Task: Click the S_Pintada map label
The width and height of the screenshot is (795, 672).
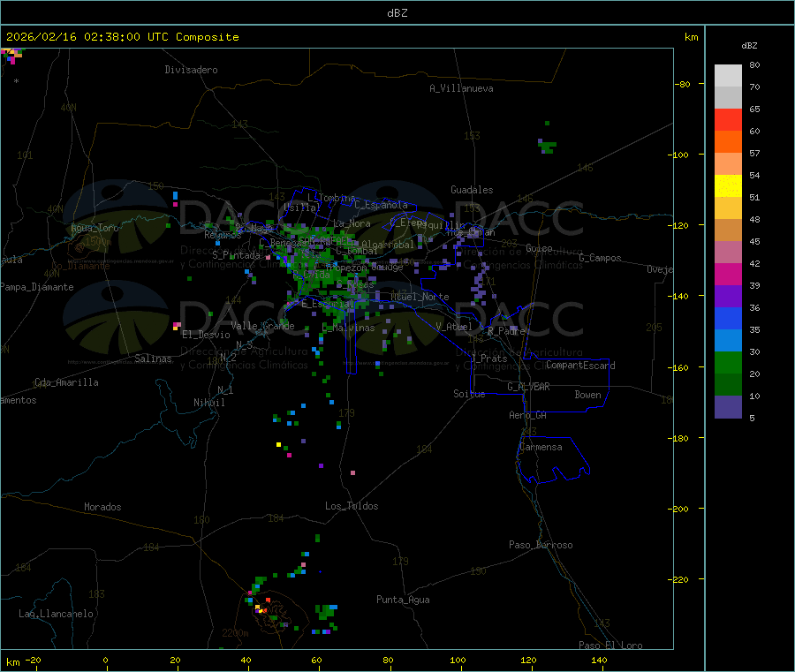Action: (236, 255)
